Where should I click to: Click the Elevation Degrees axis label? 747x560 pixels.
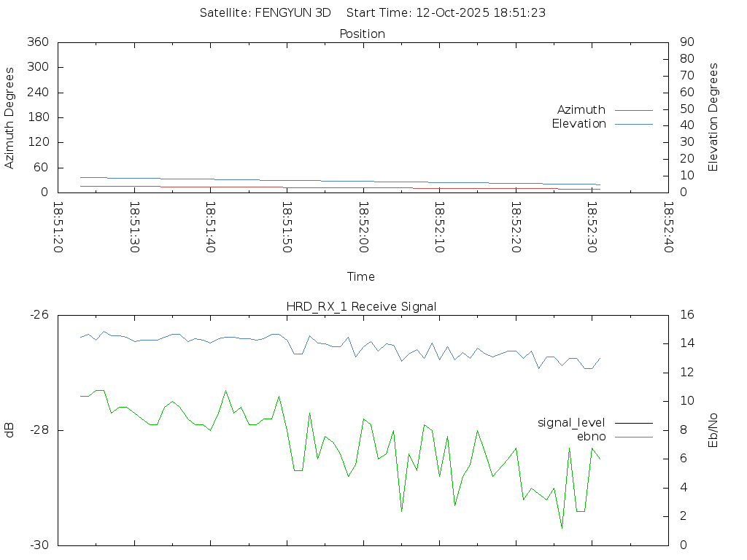[713, 117]
